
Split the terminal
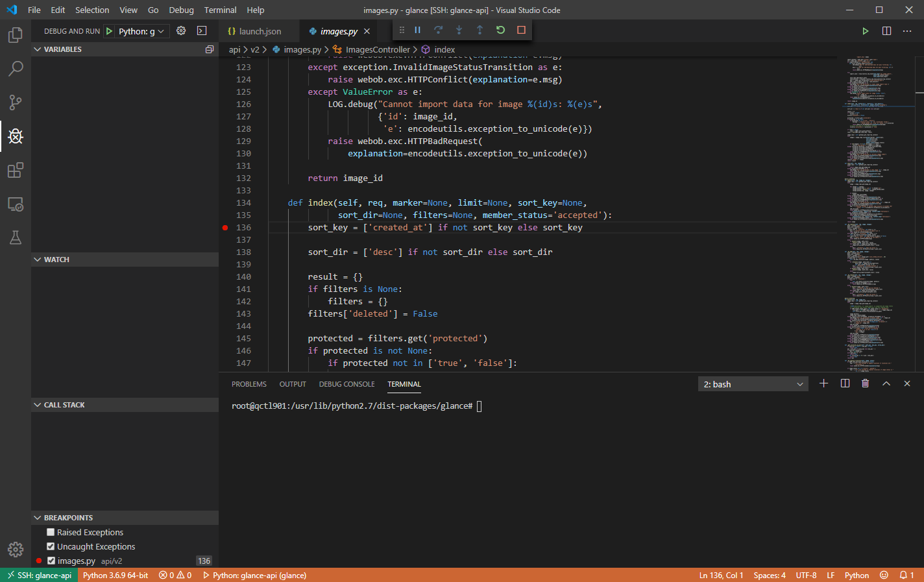pyautogui.click(x=845, y=383)
